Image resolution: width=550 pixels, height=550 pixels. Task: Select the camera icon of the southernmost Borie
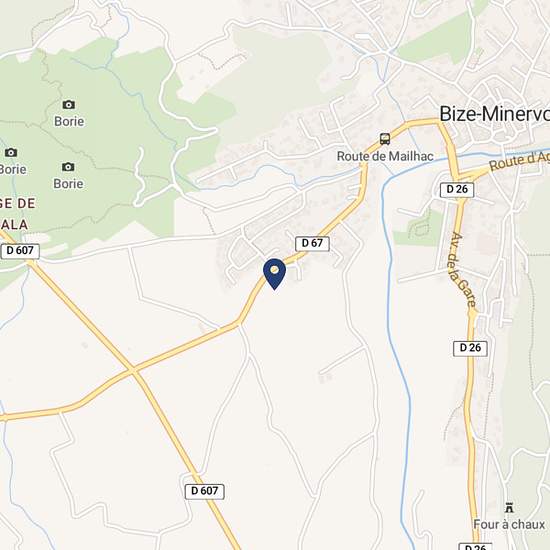(68, 167)
